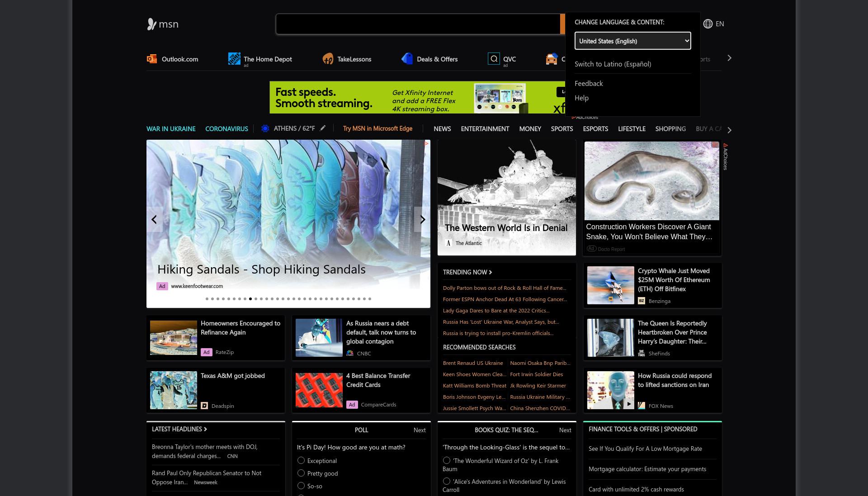Open the TakeLessons shortcut icon
The height and width of the screenshot is (496, 868).
pyautogui.click(x=328, y=59)
